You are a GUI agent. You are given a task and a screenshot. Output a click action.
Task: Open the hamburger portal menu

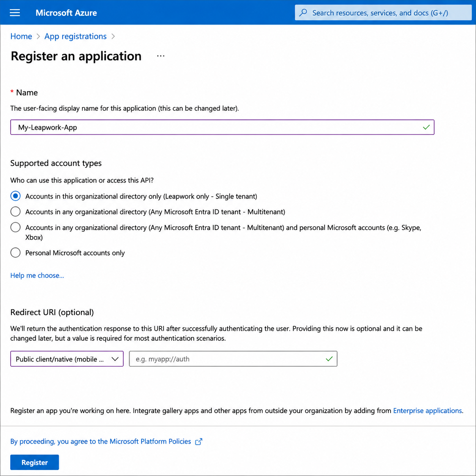pyautogui.click(x=15, y=13)
